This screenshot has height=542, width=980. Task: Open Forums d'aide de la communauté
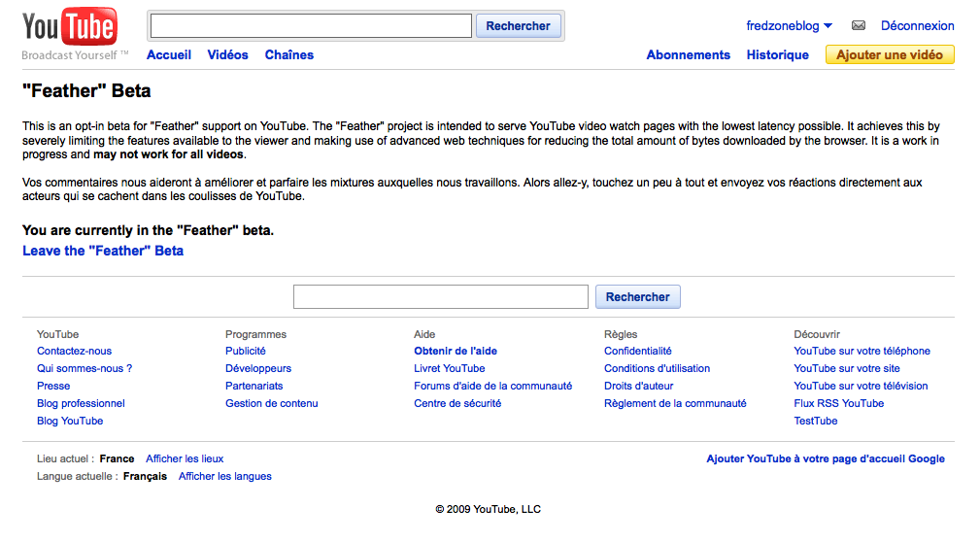pyautogui.click(x=493, y=387)
